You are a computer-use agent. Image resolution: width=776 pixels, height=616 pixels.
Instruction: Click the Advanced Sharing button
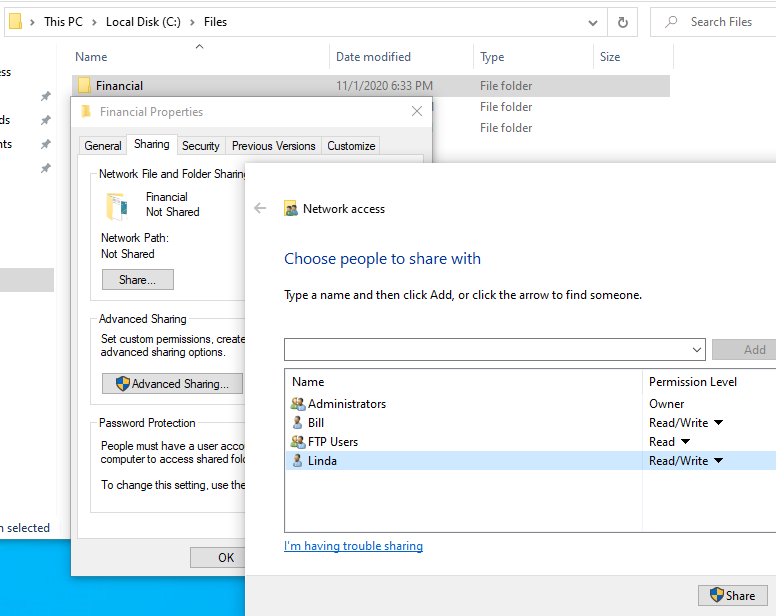pyautogui.click(x=172, y=383)
